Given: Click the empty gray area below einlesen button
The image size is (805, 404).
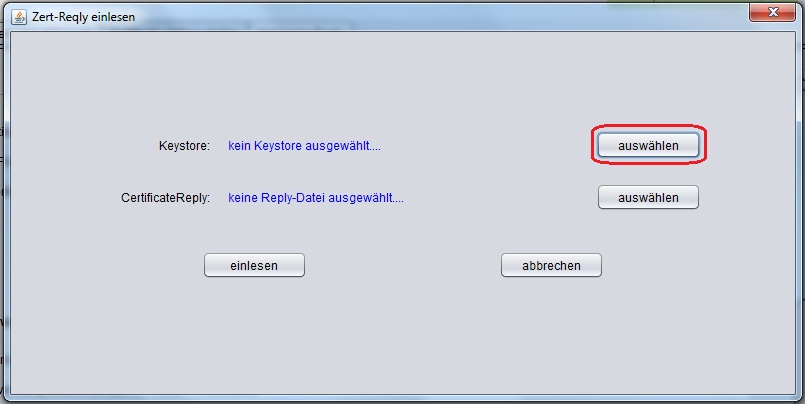Looking at the screenshot, I should point(254,334).
